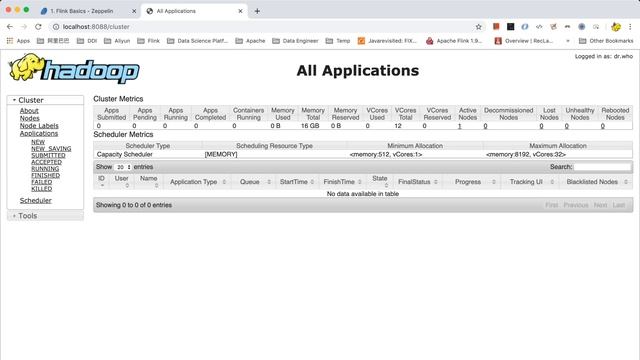Filter applications by SUBMITTED state

point(48,156)
